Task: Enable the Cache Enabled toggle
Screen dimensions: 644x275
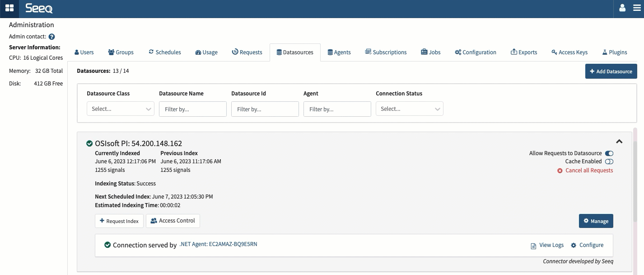Action: (x=609, y=161)
